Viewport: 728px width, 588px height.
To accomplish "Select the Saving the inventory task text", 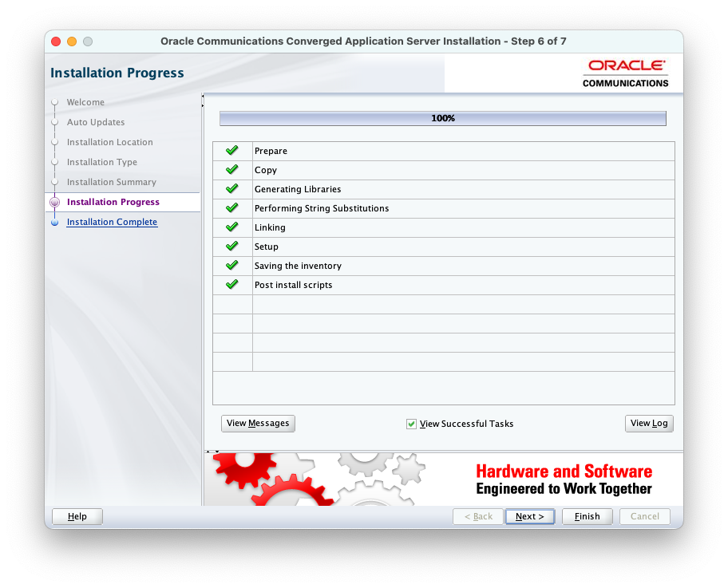I will coord(298,266).
